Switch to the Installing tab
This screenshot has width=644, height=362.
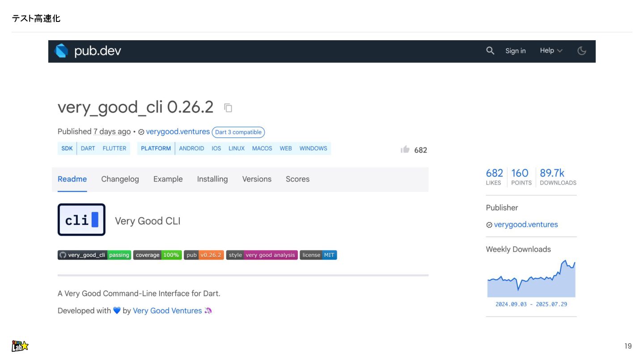click(212, 179)
